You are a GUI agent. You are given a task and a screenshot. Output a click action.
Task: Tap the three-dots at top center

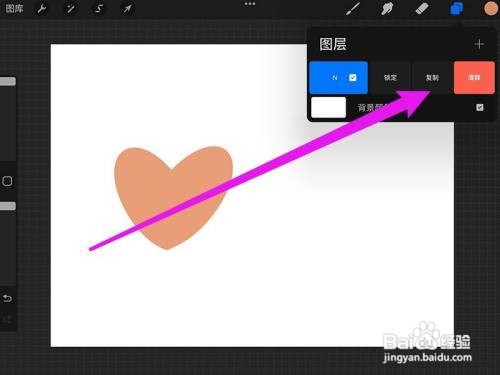[x=250, y=4]
